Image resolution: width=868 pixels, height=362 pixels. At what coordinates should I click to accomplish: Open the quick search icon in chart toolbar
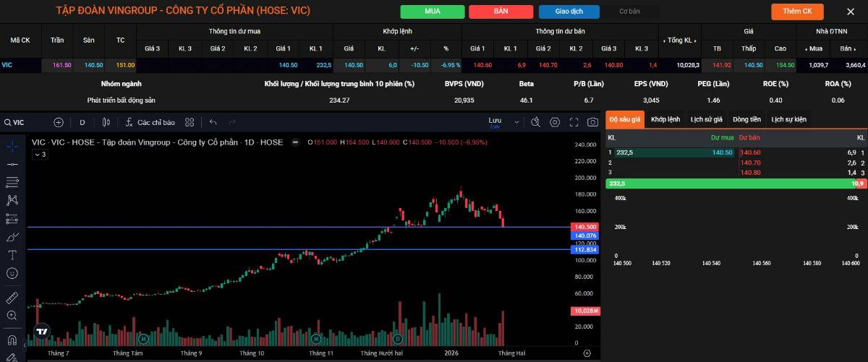[536, 122]
